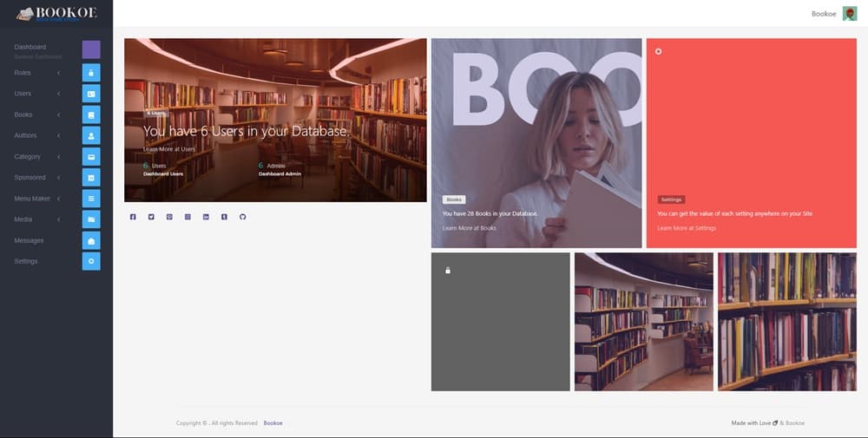Click the user avatar in top bar

tap(849, 13)
